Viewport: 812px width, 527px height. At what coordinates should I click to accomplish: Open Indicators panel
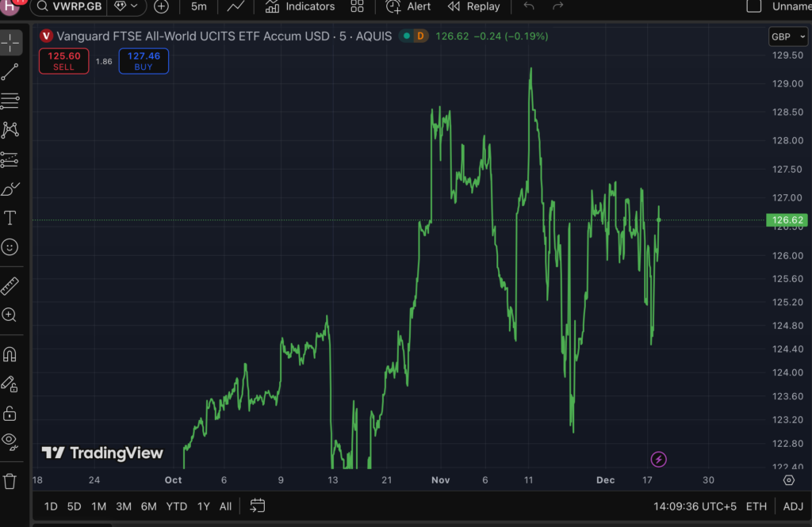click(300, 7)
